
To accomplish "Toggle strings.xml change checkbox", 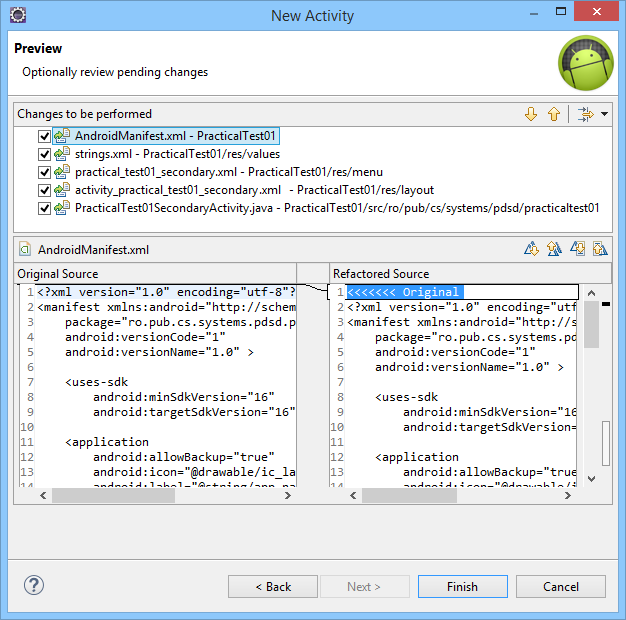I will 44,154.
